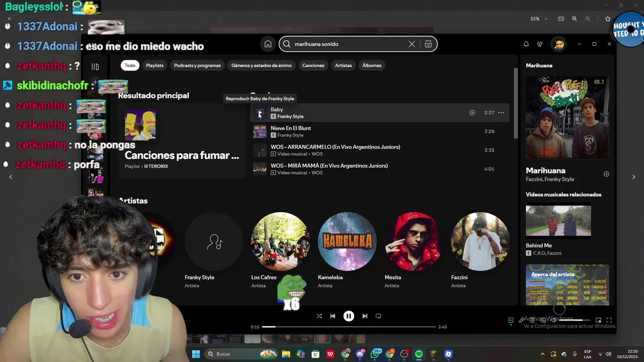Select the Todo filter chip
Image resolution: width=644 pixels, height=362 pixels.
[130, 65]
